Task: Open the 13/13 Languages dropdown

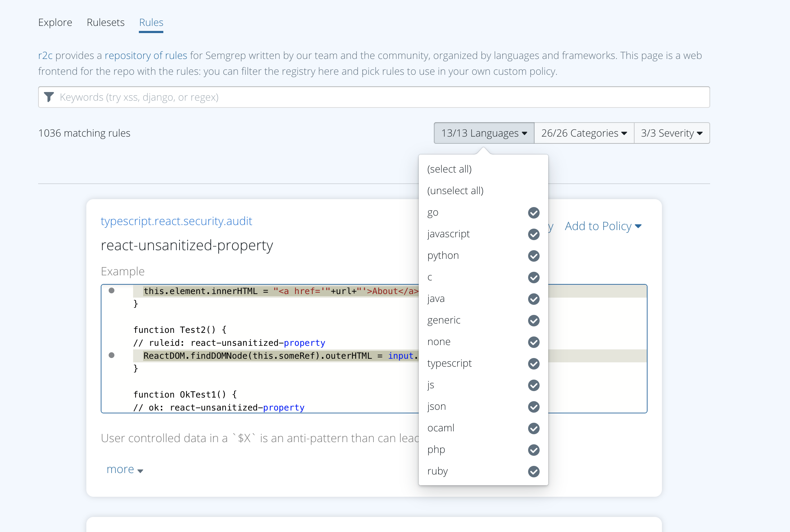Action: tap(484, 133)
